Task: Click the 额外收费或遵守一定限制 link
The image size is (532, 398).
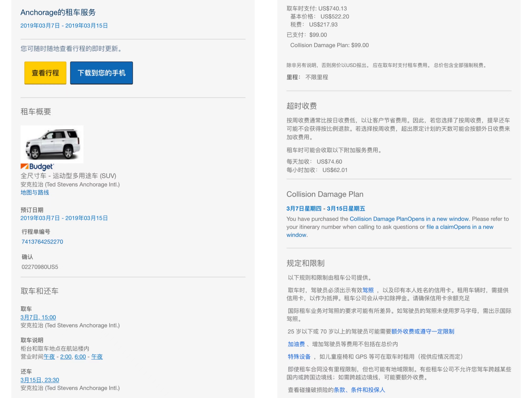Action: pyautogui.click(x=423, y=331)
